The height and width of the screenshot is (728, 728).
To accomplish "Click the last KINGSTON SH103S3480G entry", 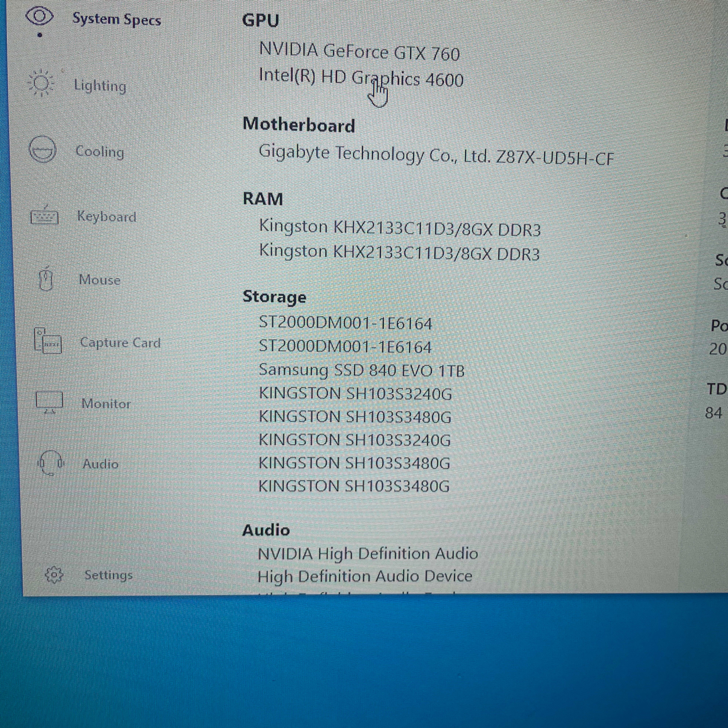I will (x=354, y=486).
